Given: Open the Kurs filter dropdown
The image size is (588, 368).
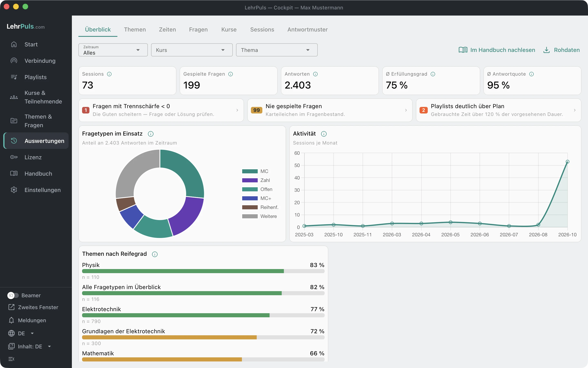Looking at the screenshot, I should tap(192, 50).
